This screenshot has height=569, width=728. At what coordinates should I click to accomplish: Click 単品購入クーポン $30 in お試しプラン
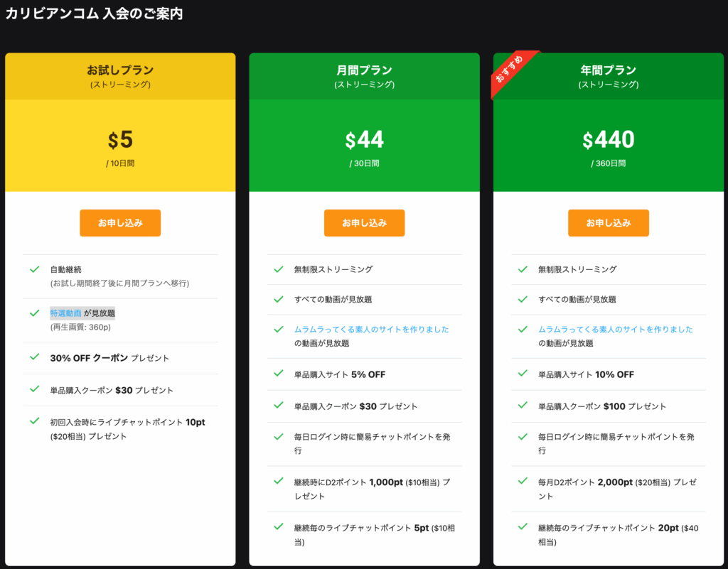coord(112,391)
